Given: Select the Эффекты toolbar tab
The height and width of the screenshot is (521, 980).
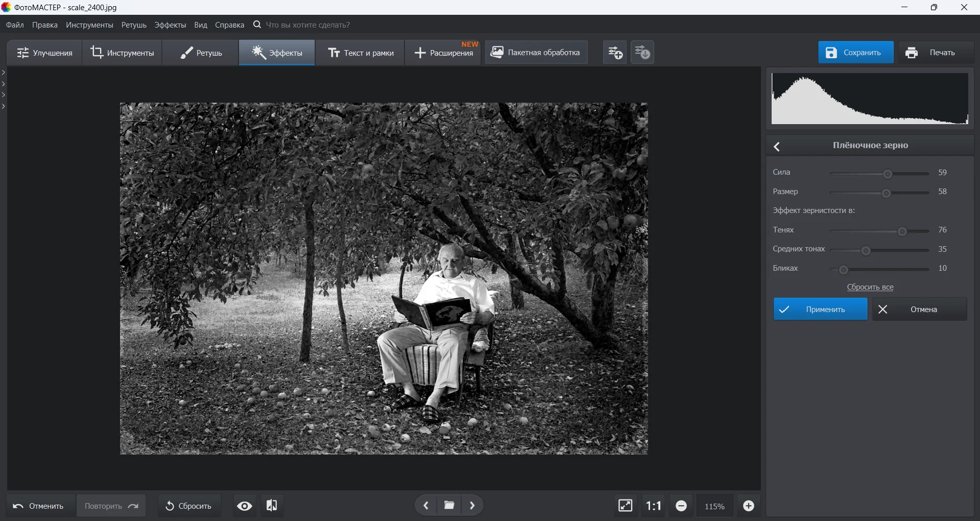Looking at the screenshot, I should click(277, 53).
